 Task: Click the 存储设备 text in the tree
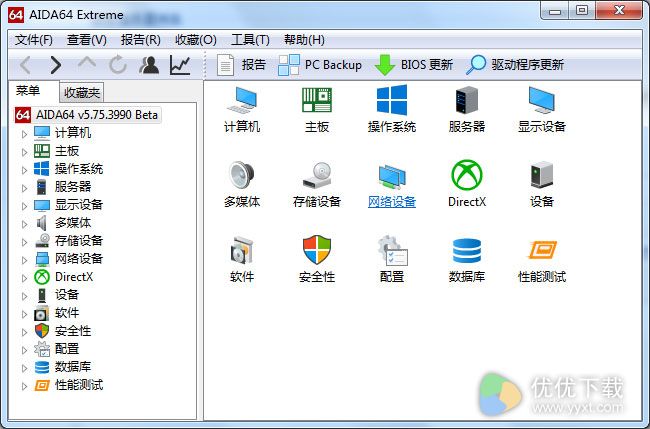(x=79, y=241)
